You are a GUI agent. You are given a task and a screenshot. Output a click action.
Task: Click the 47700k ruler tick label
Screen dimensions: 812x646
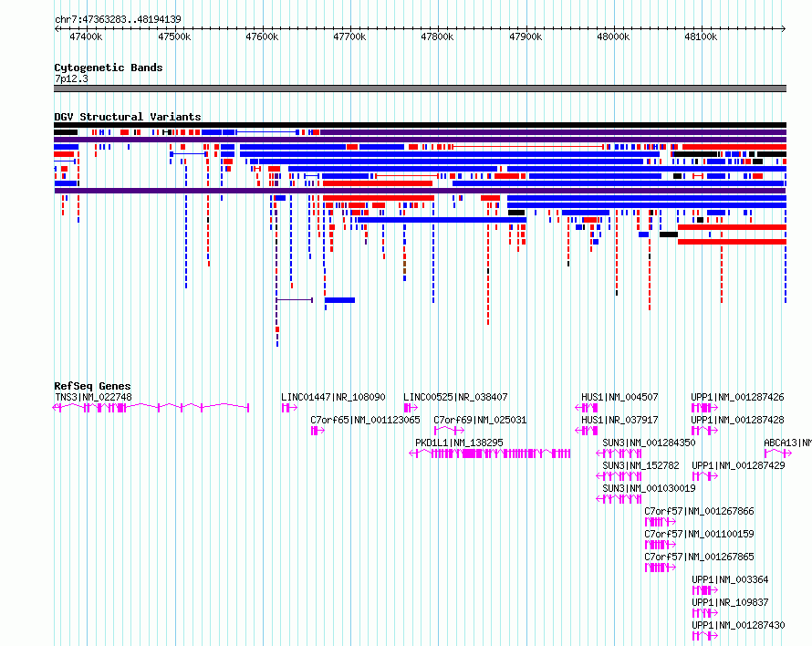point(349,36)
